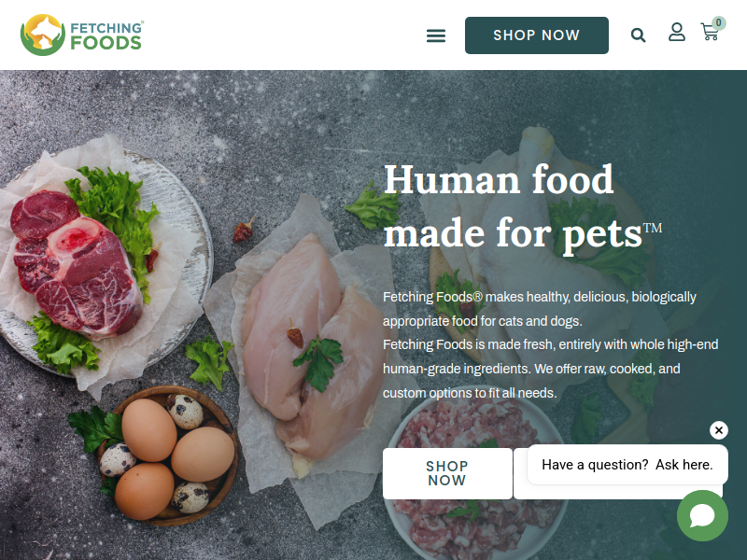This screenshot has height=560, width=747.
Task: Open the user account icon
Action: pos(676,32)
